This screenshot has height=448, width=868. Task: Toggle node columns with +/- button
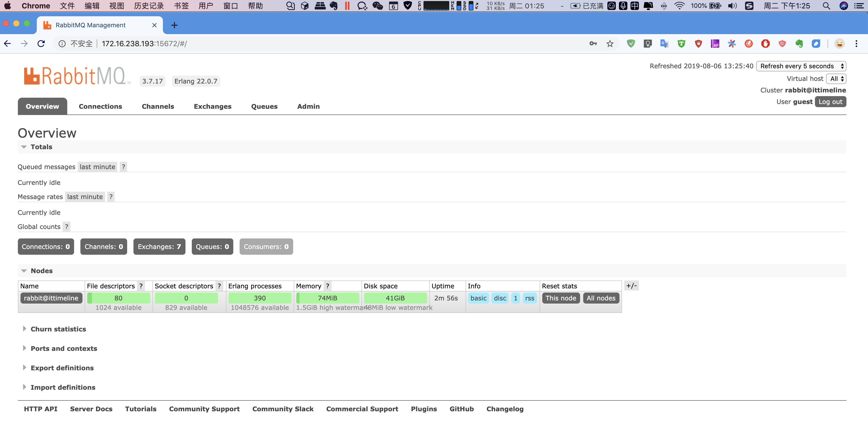coord(631,286)
